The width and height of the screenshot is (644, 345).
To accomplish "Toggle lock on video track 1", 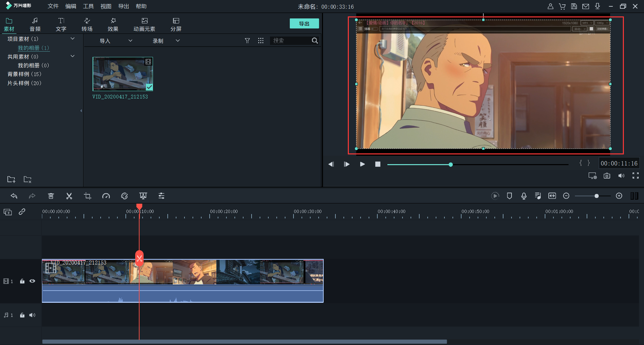I will click(x=22, y=281).
